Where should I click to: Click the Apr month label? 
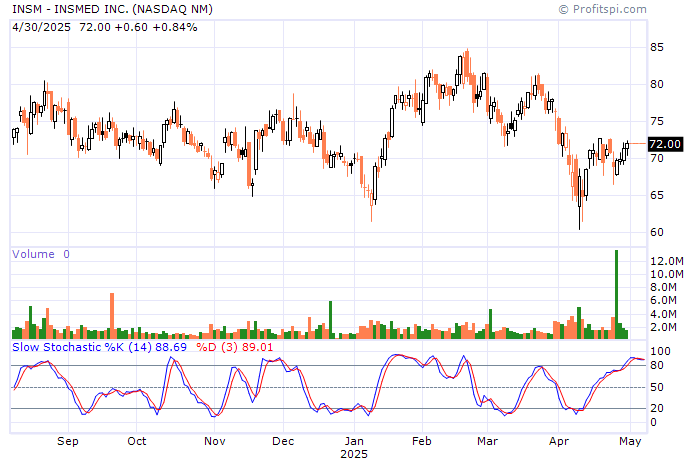pyautogui.click(x=559, y=441)
